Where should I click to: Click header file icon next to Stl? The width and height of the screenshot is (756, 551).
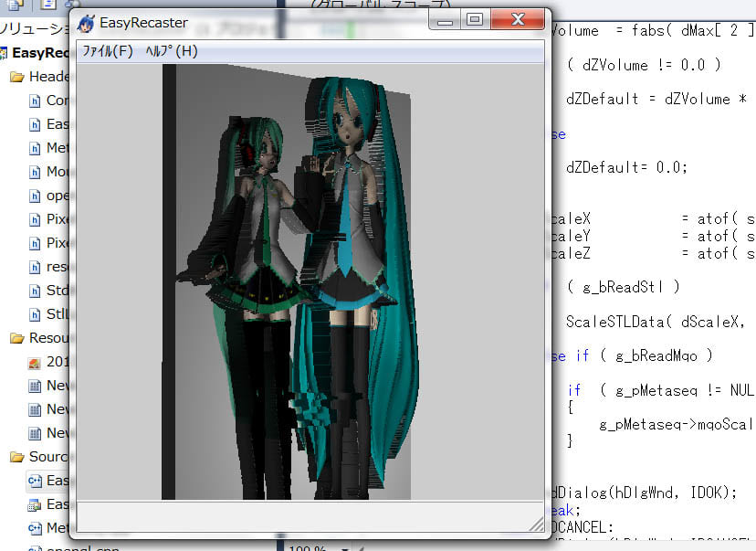35,314
